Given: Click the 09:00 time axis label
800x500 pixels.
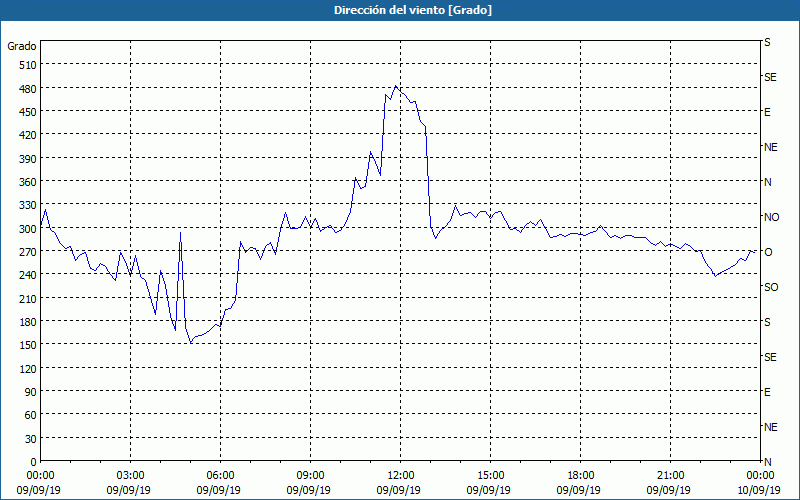Looking at the screenshot, I should click(x=310, y=476).
